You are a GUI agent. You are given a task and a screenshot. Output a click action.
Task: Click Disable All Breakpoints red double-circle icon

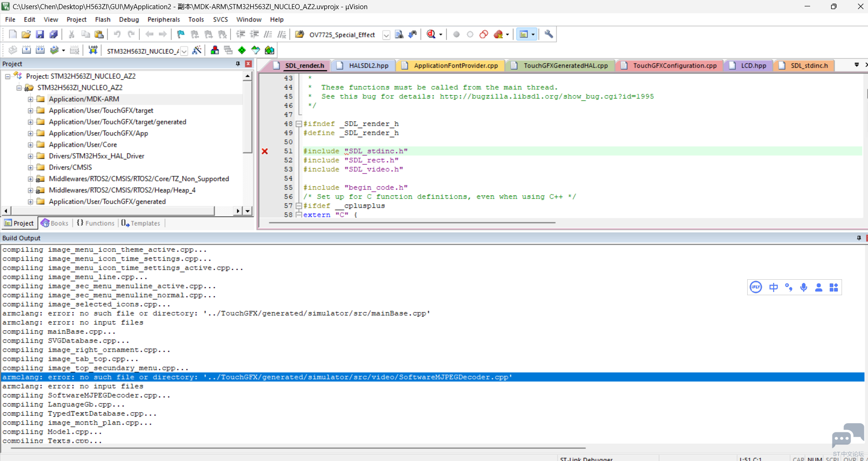[x=484, y=34]
